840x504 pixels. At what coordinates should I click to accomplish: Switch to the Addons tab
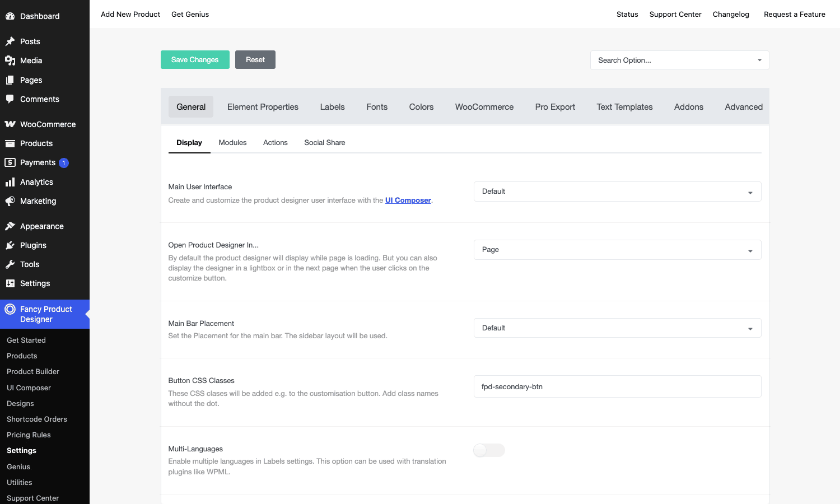689,107
